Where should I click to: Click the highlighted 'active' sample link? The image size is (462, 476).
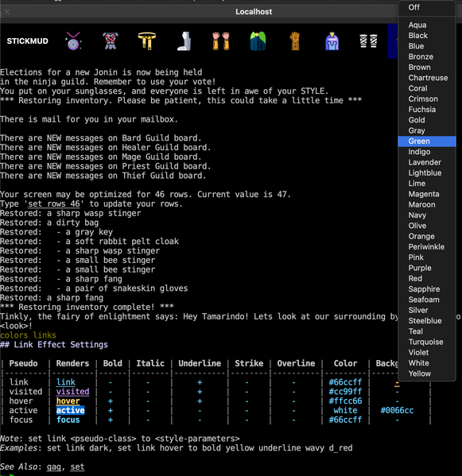coord(71,410)
